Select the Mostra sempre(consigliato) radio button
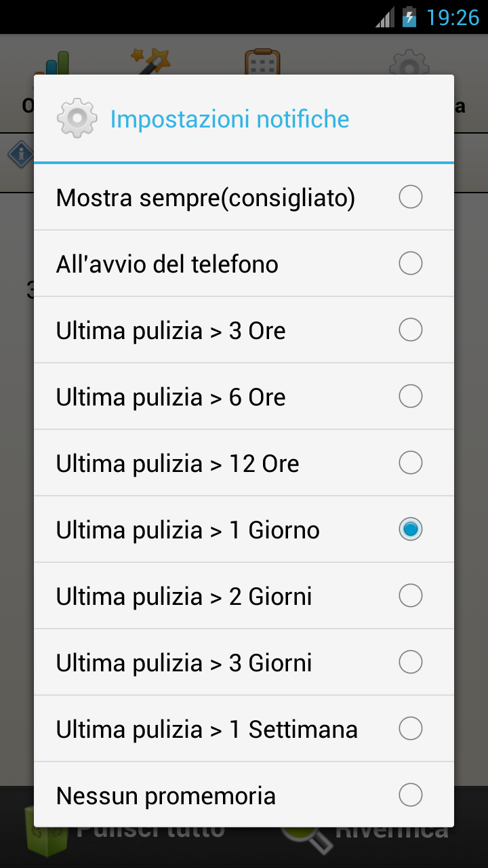This screenshot has width=488, height=868. click(411, 197)
